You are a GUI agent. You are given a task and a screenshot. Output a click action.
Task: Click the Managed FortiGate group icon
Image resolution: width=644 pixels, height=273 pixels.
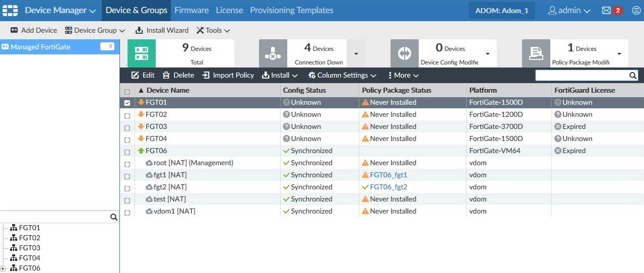(6, 47)
